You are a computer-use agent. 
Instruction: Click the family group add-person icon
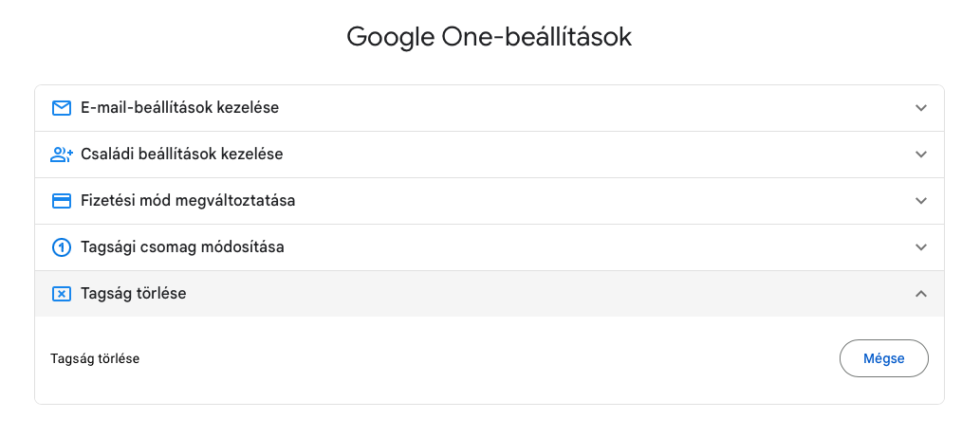coord(61,155)
